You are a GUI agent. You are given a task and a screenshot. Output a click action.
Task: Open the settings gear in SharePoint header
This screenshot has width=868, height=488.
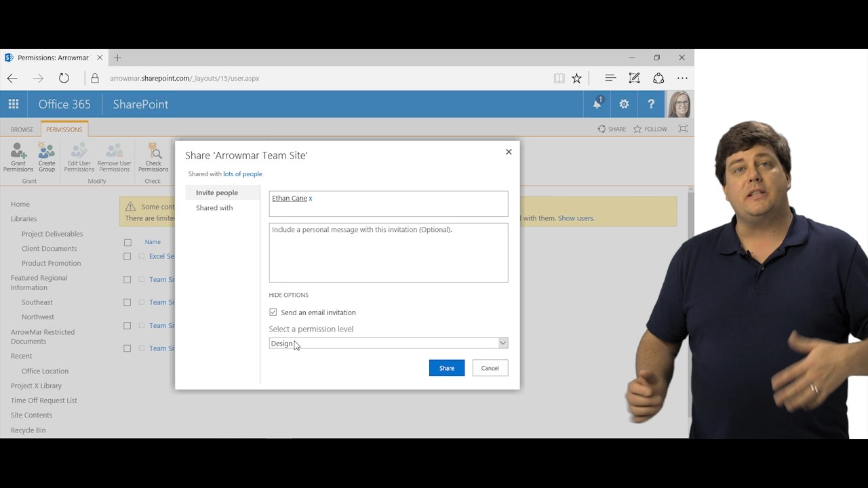pyautogui.click(x=624, y=104)
